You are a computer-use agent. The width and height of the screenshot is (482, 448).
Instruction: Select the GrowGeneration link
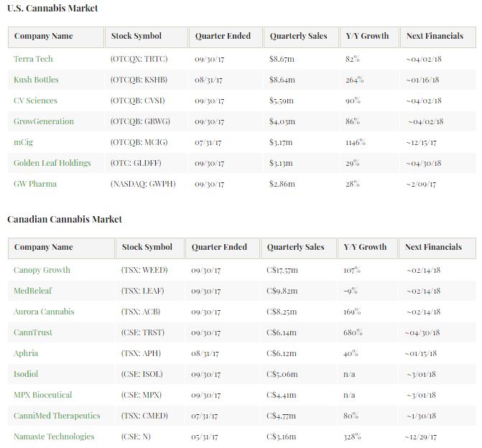(43, 121)
